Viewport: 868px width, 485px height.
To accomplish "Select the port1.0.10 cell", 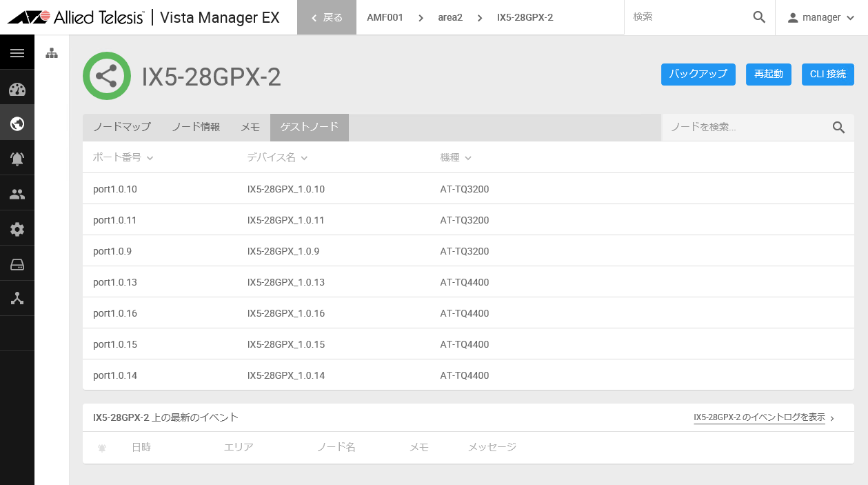I will [115, 189].
